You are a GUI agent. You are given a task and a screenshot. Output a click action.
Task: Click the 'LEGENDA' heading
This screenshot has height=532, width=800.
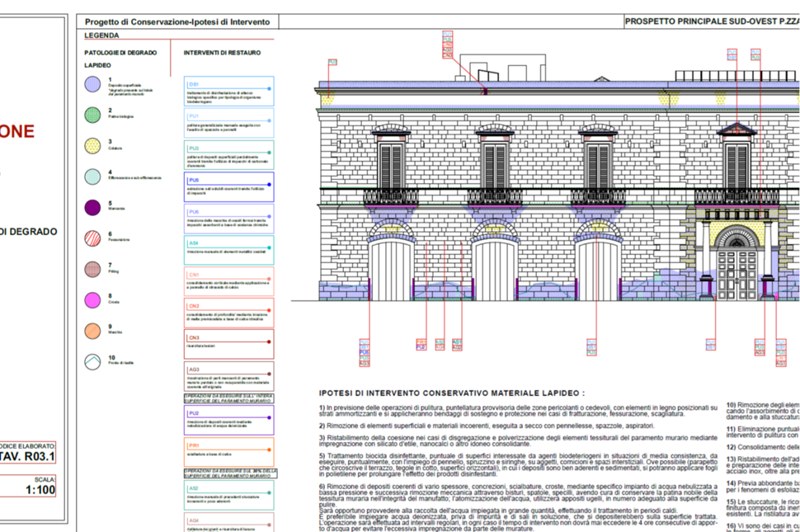point(101,35)
